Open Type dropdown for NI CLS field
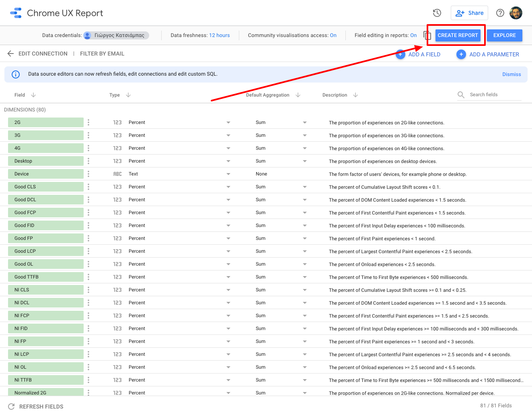 228,290
